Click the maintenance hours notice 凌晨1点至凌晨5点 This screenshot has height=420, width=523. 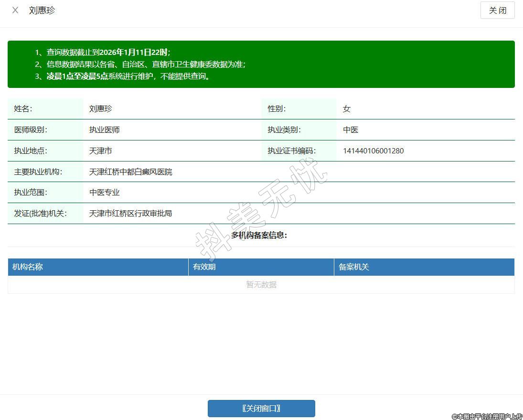tap(77, 76)
